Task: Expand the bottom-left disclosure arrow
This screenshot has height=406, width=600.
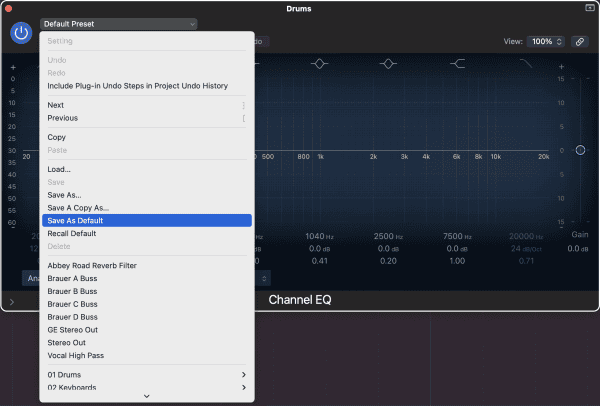Action: [12, 302]
